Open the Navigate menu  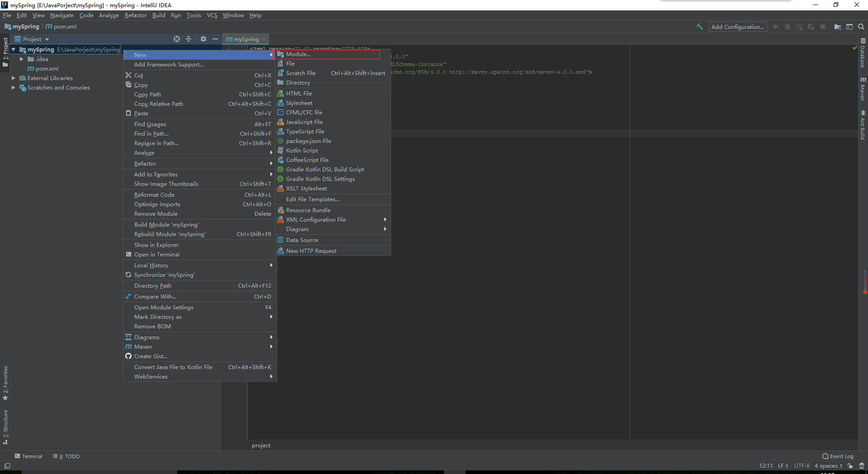pos(62,15)
